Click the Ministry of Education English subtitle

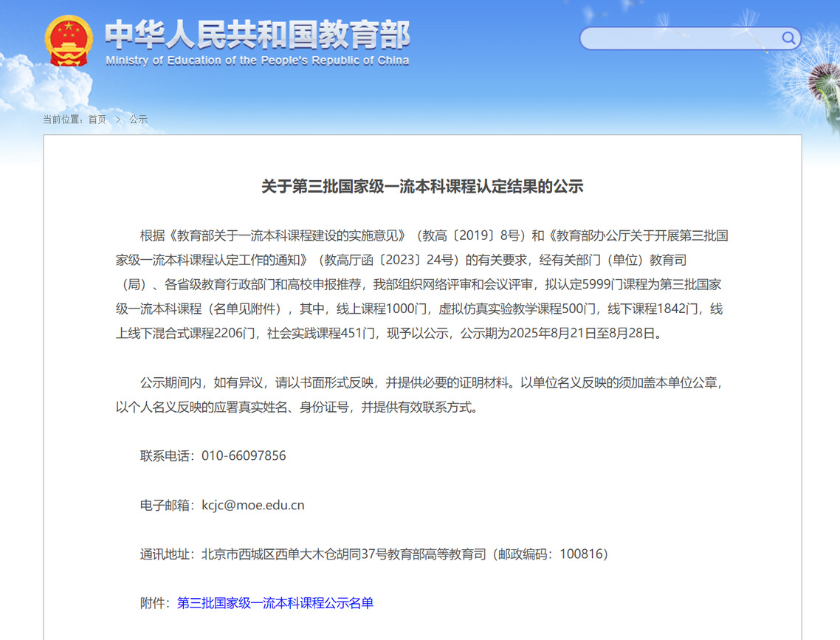click(x=257, y=61)
